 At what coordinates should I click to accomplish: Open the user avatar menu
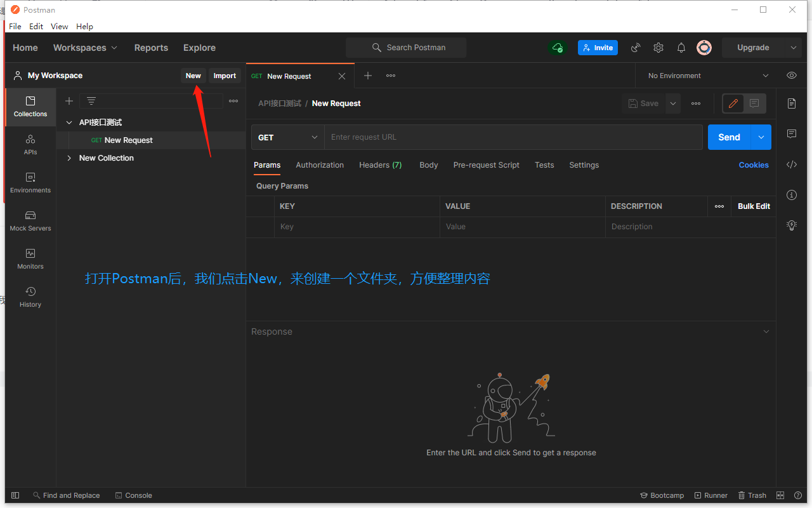pyautogui.click(x=704, y=48)
